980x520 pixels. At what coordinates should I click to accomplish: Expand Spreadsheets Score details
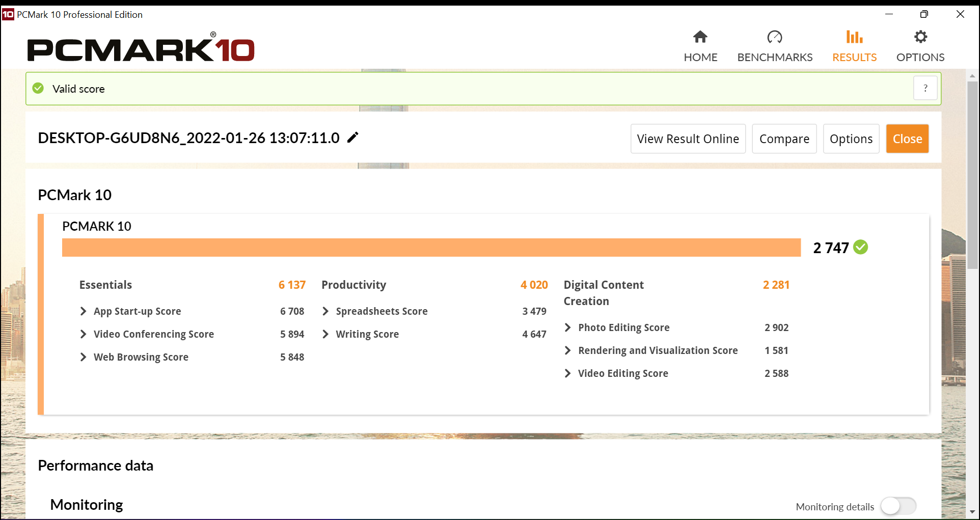[325, 311]
